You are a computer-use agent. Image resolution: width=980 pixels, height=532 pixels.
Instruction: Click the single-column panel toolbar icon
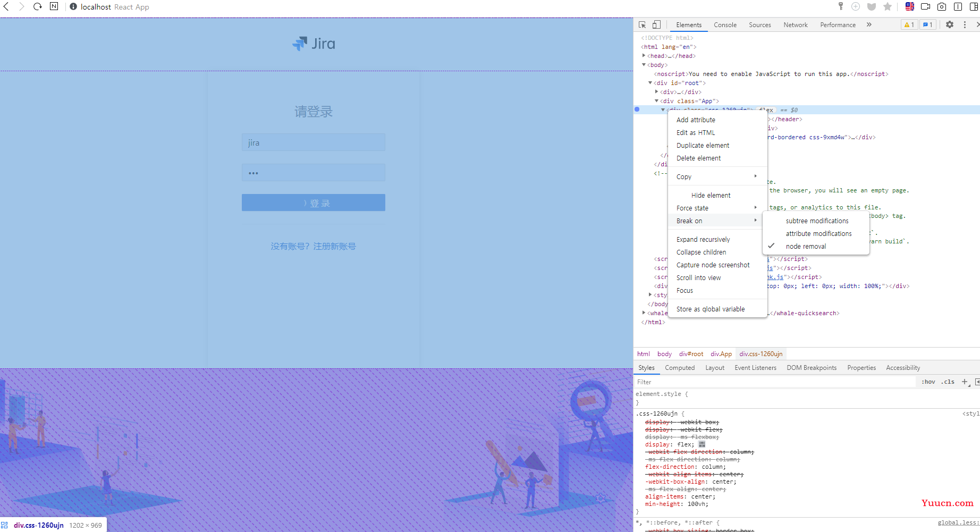(x=958, y=6)
